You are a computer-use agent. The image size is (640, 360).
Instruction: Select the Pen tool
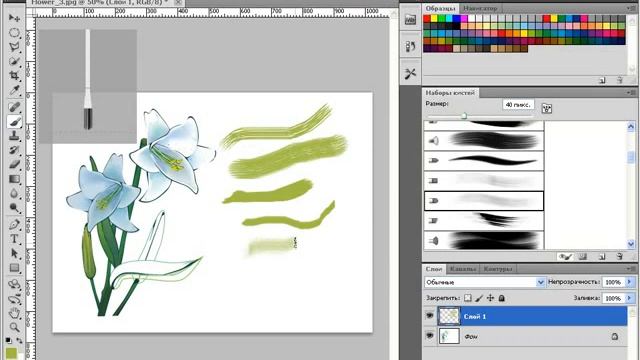tap(14, 224)
